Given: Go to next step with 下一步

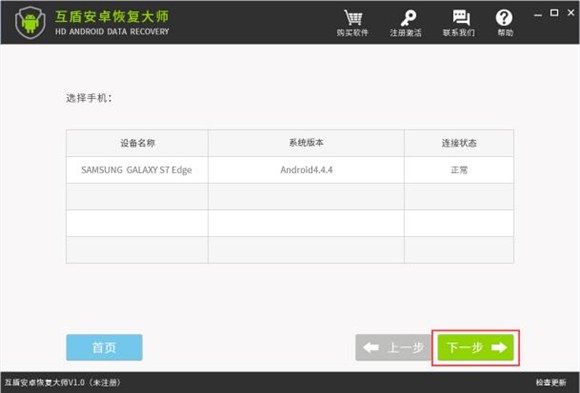Looking at the screenshot, I should coord(476,347).
